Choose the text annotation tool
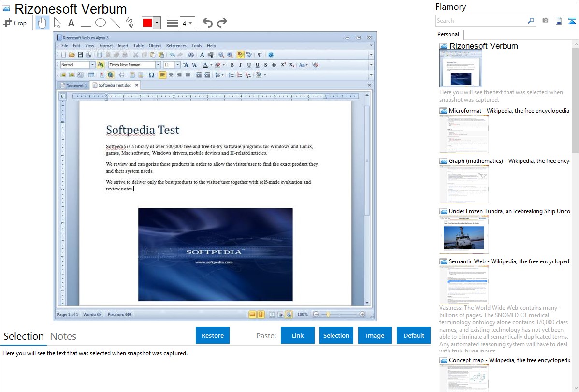 (71, 23)
